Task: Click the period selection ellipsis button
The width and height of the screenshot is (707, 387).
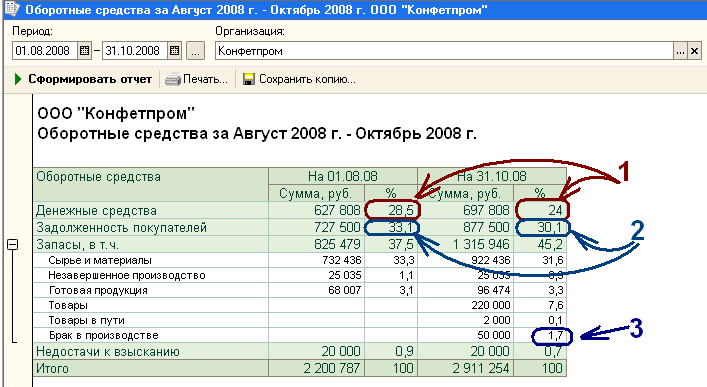Action: point(195,51)
